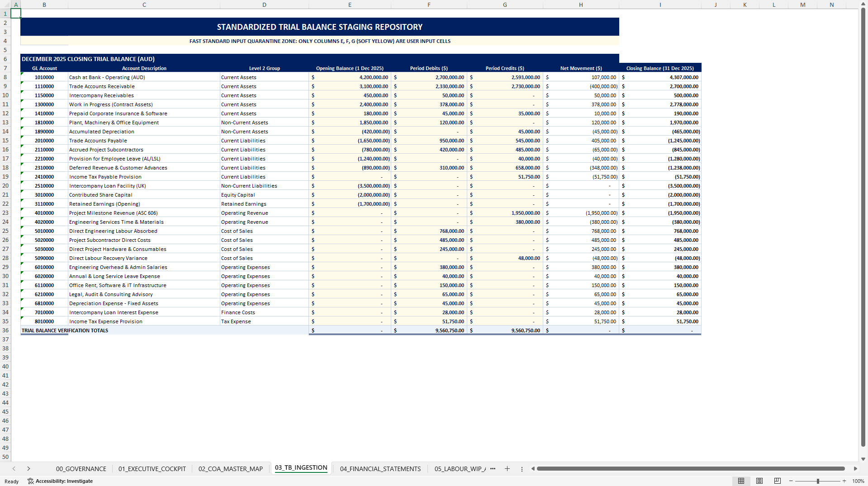Click the horizontal scrollbar right arrow

click(855, 469)
